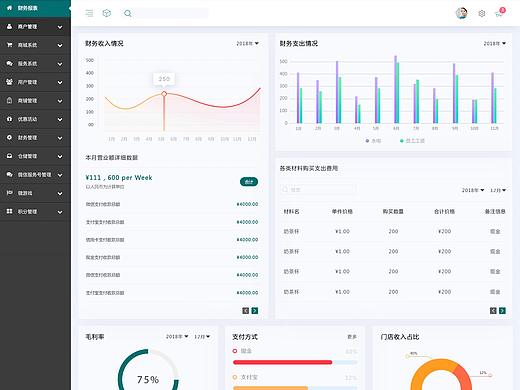The height and width of the screenshot is (390, 520).
Task: Toggle the purple legend series in expense chart
Action: pyautogui.click(x=373, y=141)
